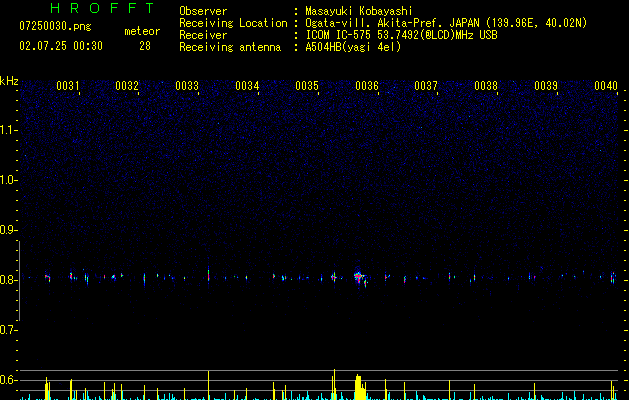Click time marker 0035
This screenshot has height=400, width=629.
[307, 86]
